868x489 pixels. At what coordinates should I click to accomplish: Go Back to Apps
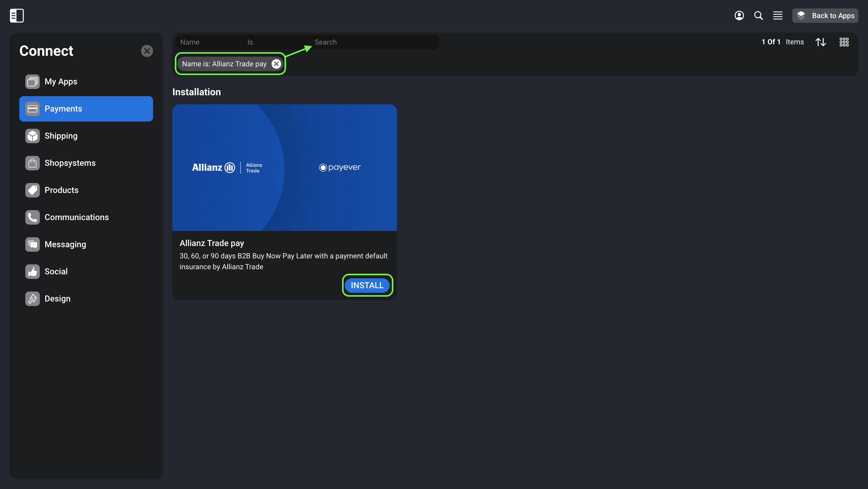click(x=825, y=15)
